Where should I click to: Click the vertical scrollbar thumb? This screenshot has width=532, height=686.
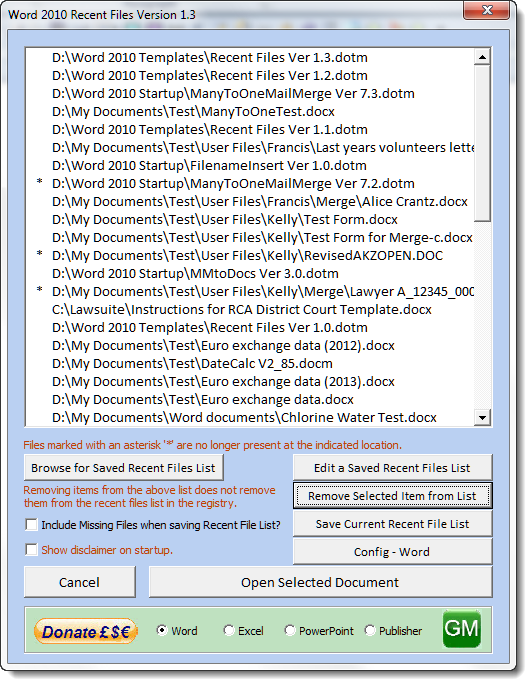(483, 143)
